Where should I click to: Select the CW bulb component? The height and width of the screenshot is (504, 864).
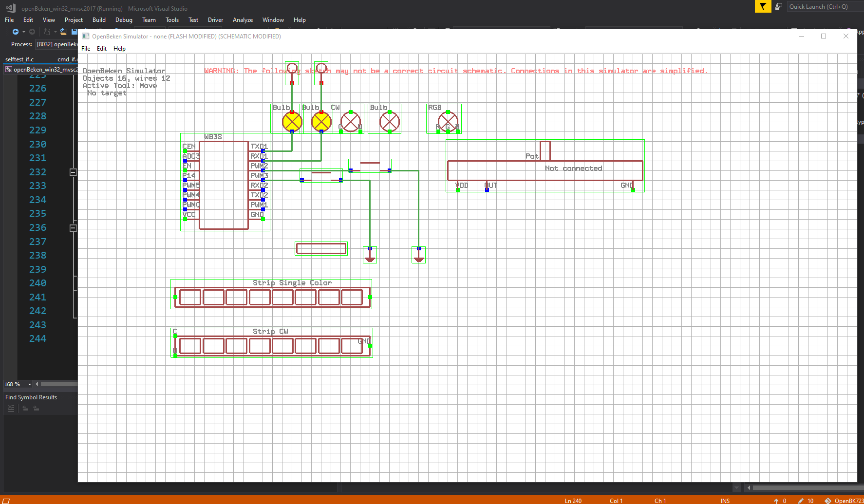point(351,122)
